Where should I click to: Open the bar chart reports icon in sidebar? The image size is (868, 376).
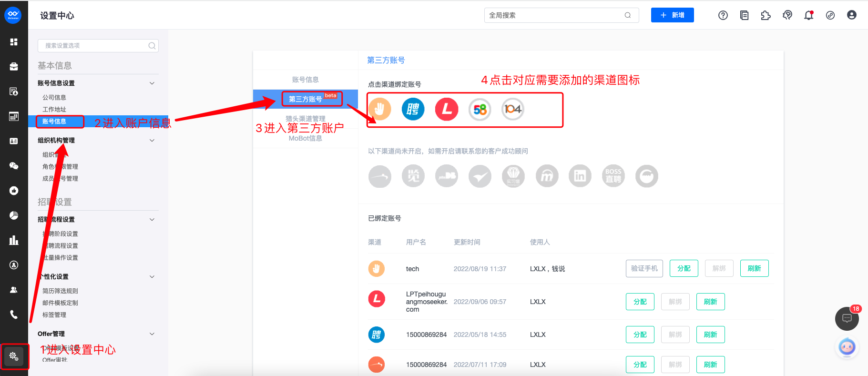pos(14,240)
